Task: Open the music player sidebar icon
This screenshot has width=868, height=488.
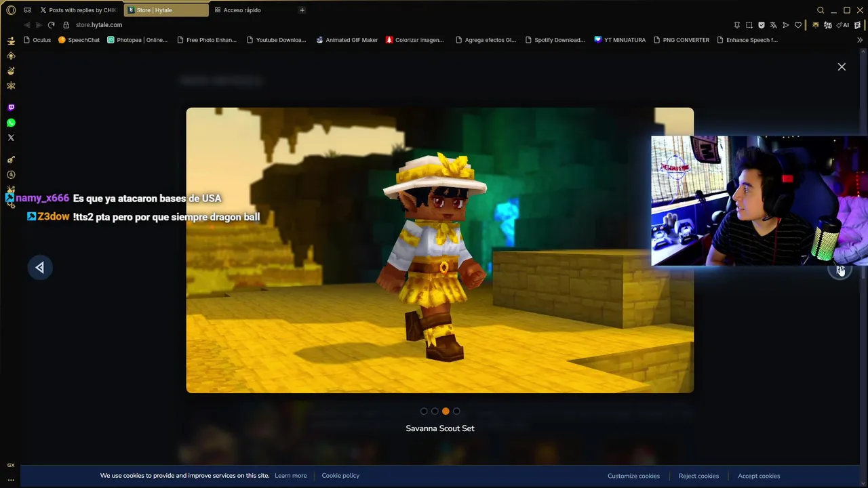Action: coord(11,160)
